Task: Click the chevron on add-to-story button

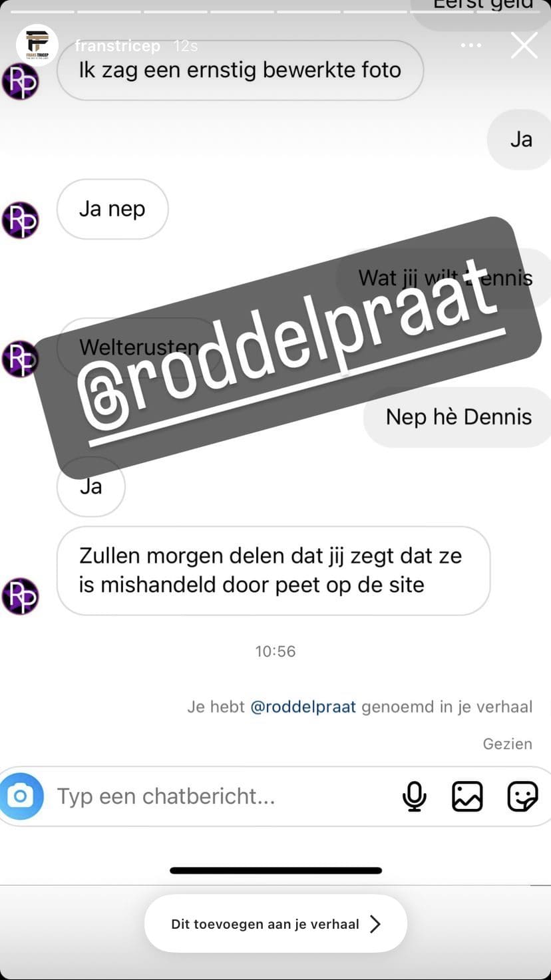Action: 375,923
